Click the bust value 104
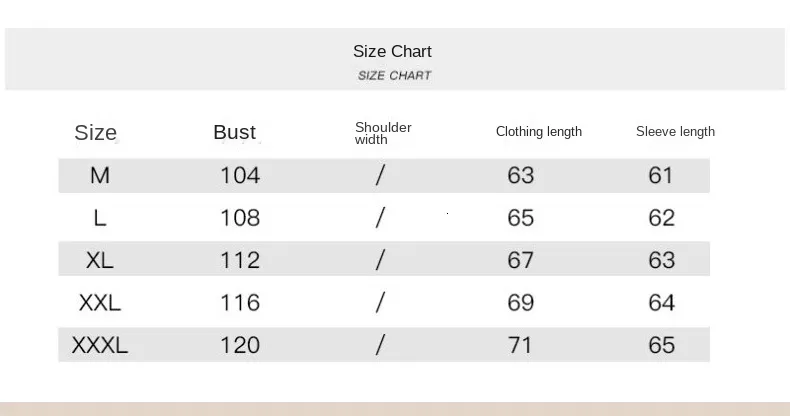790x416 pixels. 240,176
